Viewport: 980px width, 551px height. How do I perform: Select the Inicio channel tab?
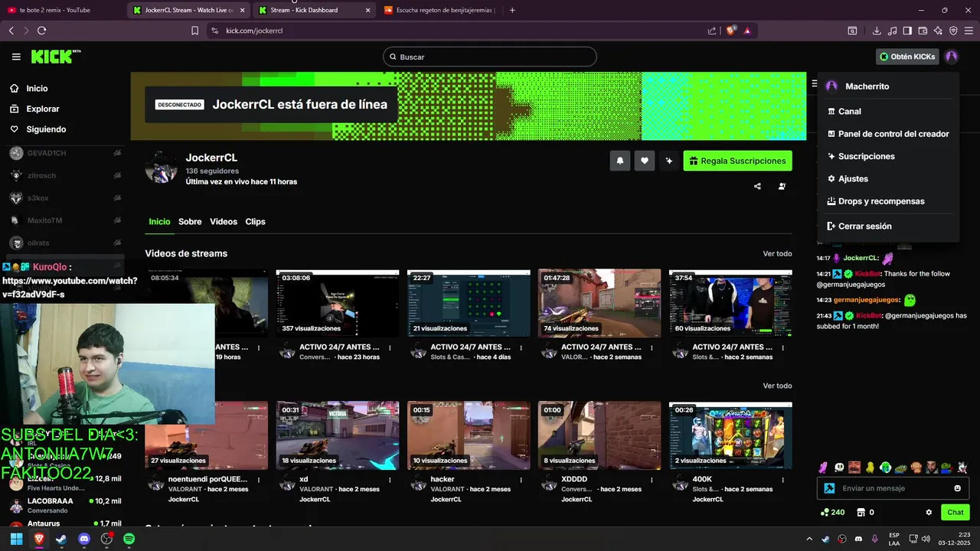[159, 221]
